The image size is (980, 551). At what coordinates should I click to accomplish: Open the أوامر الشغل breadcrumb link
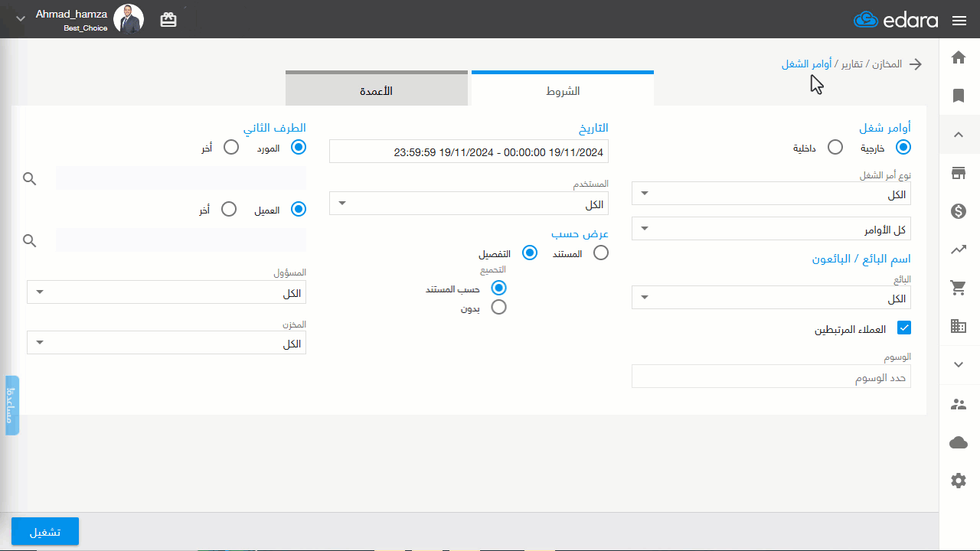tap(806, 64)
